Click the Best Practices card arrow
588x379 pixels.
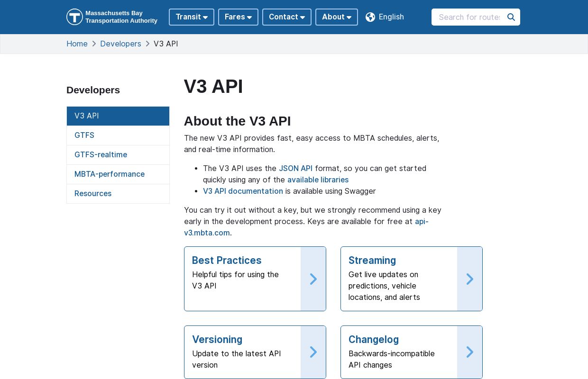[x=313, y=279]
